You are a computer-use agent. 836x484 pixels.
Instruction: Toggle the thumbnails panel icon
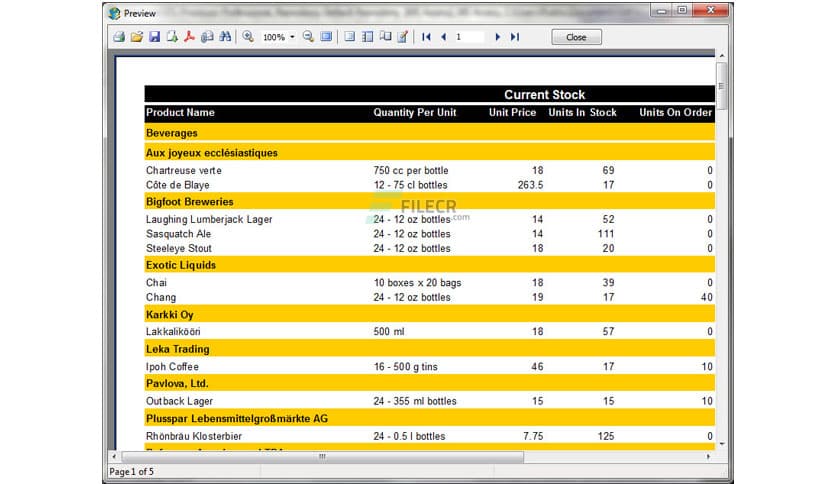[x=367, y=37]
